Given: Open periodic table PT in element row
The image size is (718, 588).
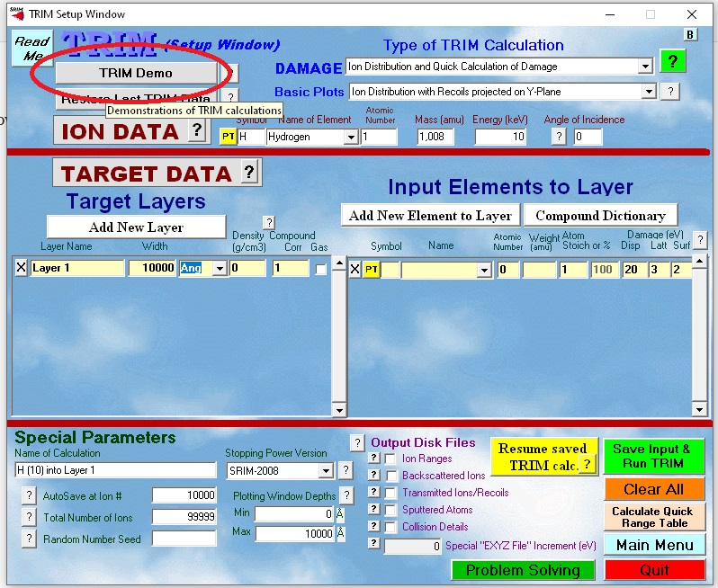Looking at the screenshot, I should coord(372,270).
